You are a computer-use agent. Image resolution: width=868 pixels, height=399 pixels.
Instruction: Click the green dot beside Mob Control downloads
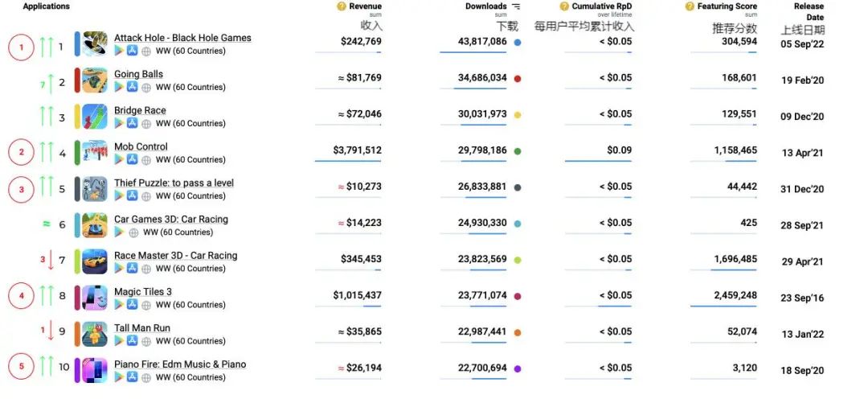517,150
